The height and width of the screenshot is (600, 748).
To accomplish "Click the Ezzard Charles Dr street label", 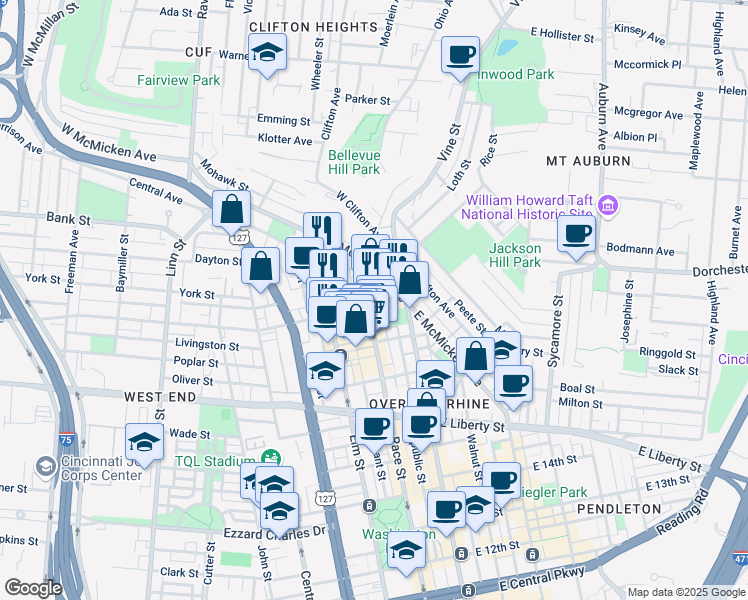I will tap(275, 533).
